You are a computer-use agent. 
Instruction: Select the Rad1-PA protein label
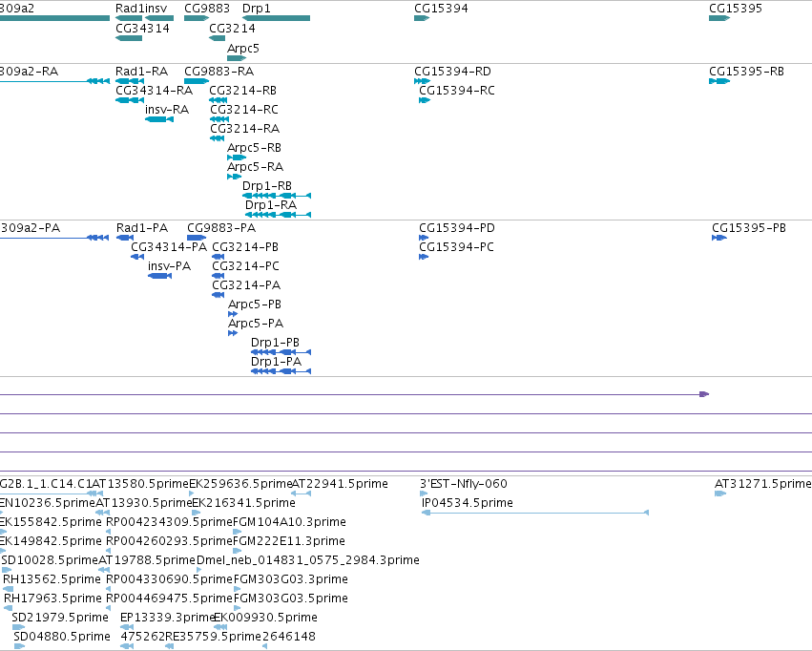(x=142, y=228)
